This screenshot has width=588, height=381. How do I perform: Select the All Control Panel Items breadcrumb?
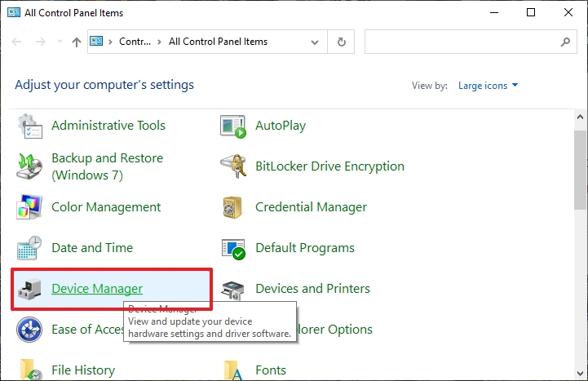coord(218,42)
